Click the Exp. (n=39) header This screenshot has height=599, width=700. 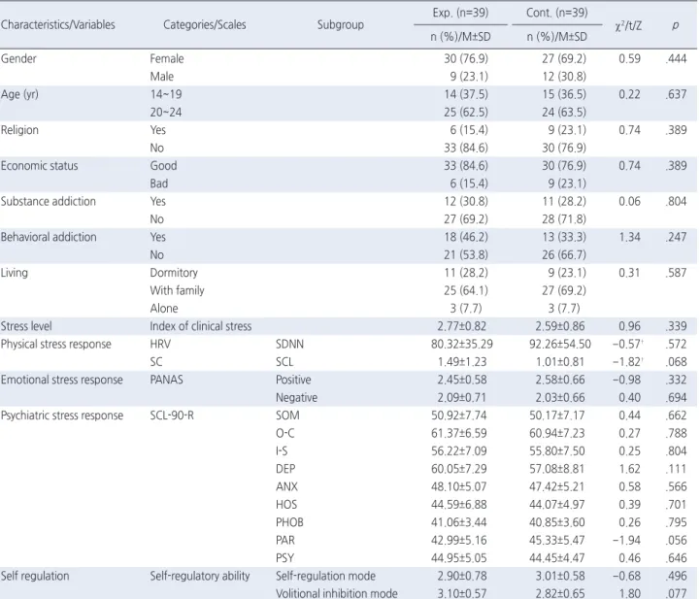[x=460, y=13]
